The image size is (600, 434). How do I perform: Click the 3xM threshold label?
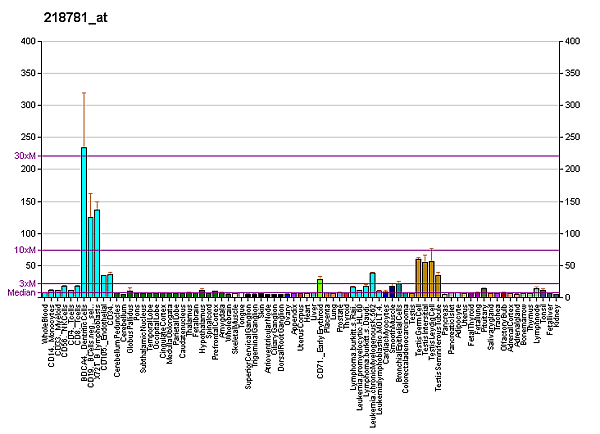[x=28, y=284]
